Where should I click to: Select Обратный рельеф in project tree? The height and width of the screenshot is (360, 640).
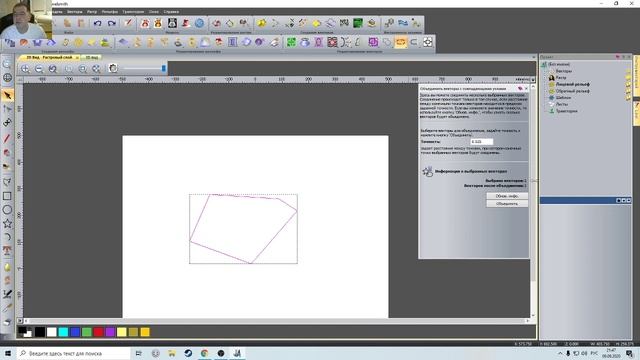click(x=573, y=91)
